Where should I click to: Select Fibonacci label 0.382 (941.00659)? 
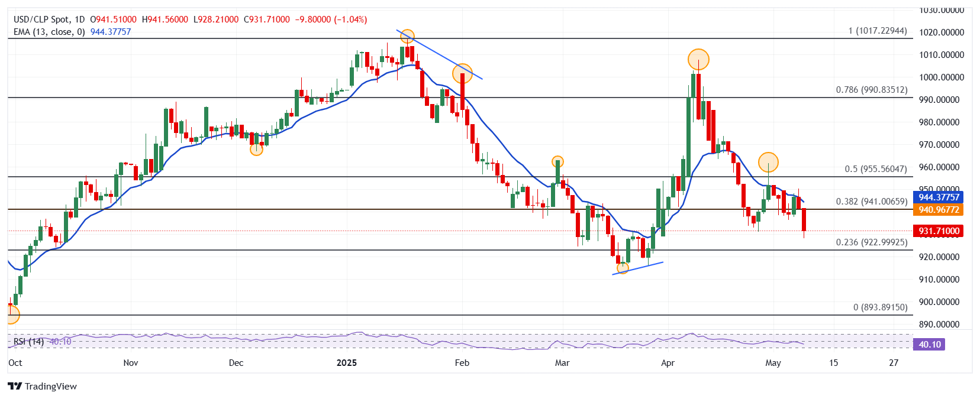click(x=872, y=202)
